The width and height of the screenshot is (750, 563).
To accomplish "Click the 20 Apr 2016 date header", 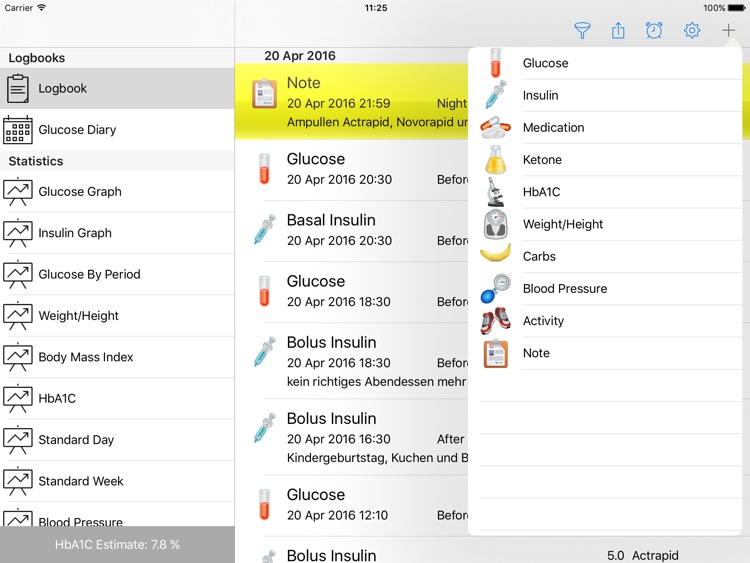I will coord(300,55).
